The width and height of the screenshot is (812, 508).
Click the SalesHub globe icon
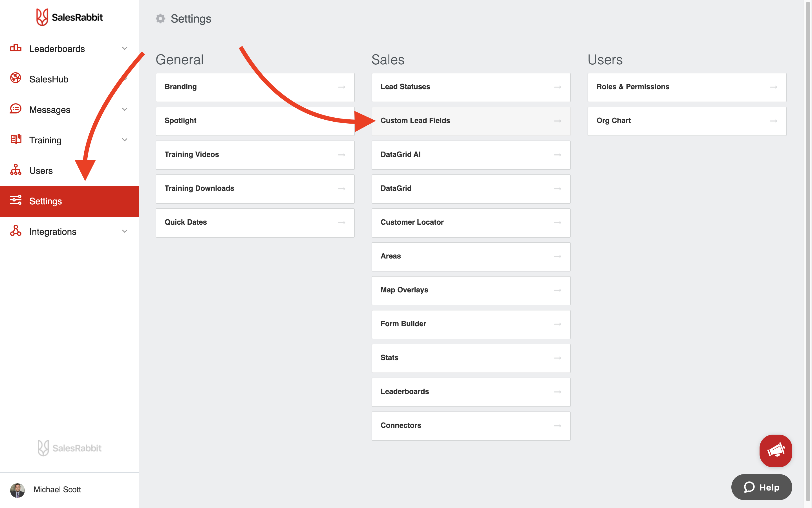point(16,78)
